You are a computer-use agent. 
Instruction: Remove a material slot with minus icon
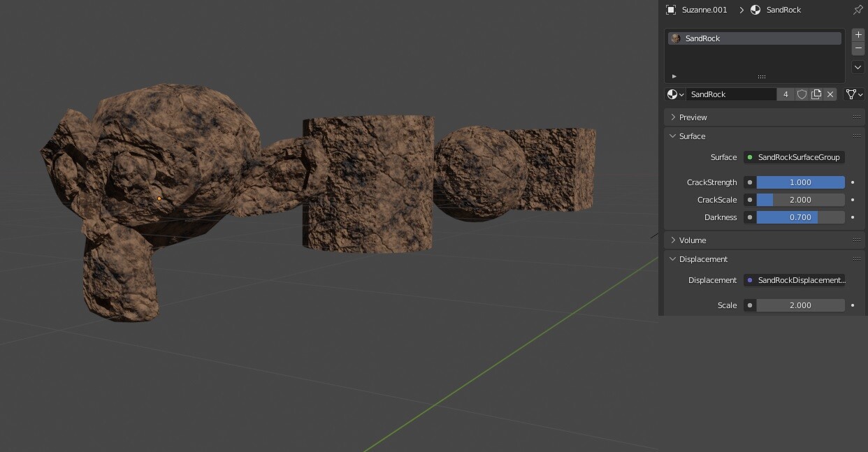coord(858,48)
